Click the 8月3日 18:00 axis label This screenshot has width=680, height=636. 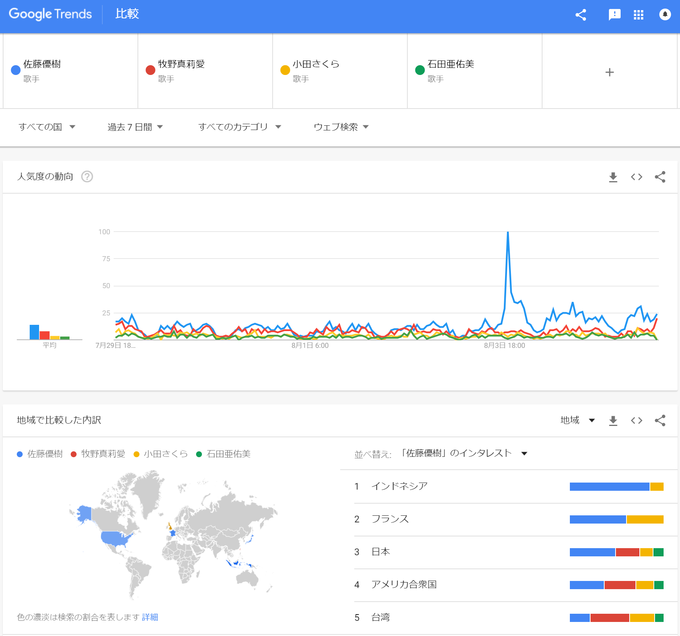(504, 346)
